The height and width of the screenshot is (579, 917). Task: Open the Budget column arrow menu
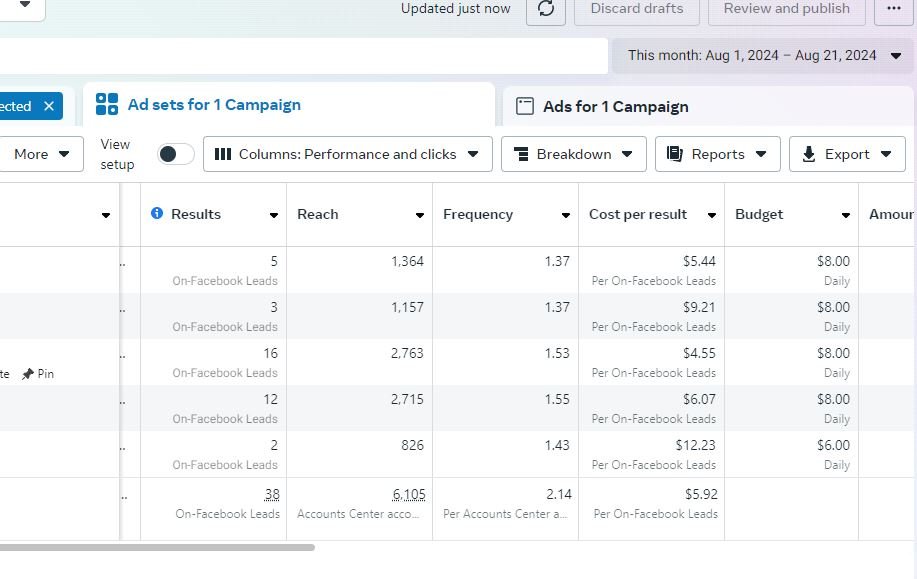[x=846, y=215]
